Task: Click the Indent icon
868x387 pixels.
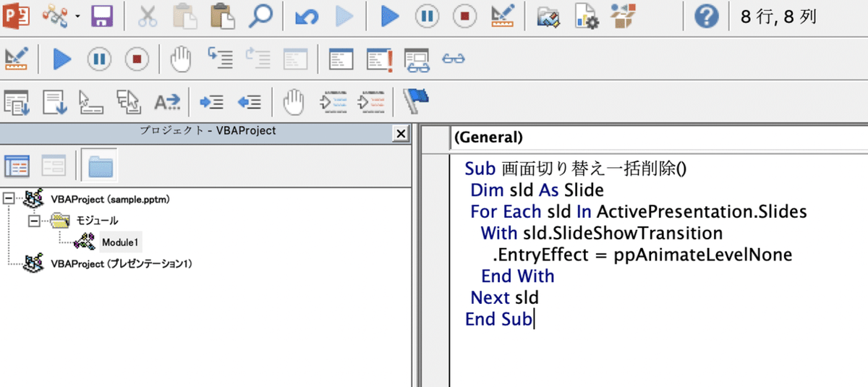Action: (211, 103)
